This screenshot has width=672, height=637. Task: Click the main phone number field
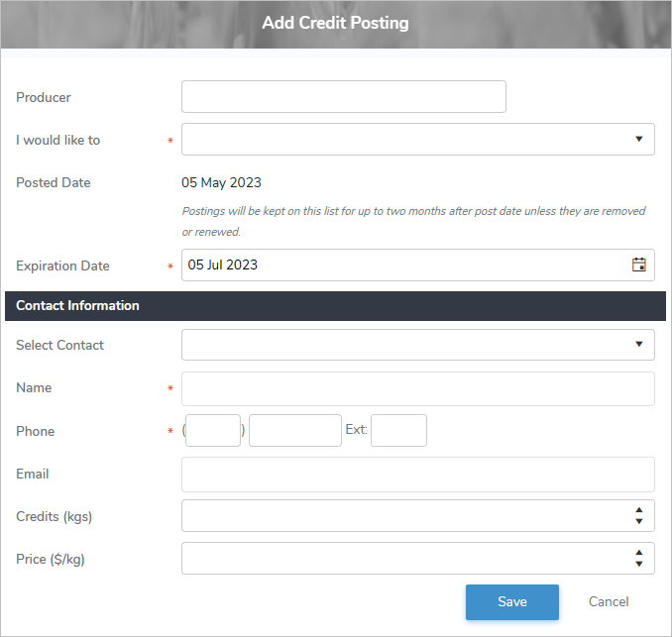(x=294, y=431)
